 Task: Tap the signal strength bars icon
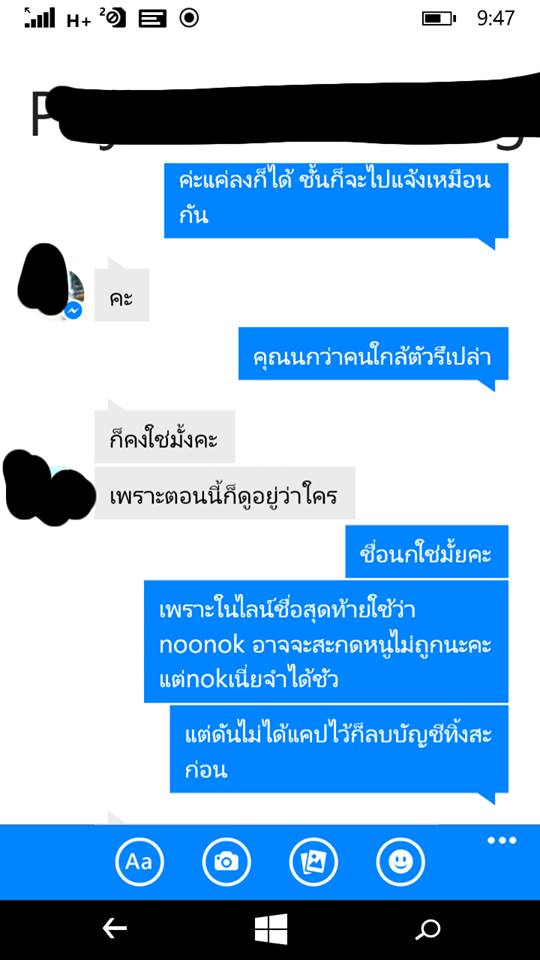(x=40, y=18)
